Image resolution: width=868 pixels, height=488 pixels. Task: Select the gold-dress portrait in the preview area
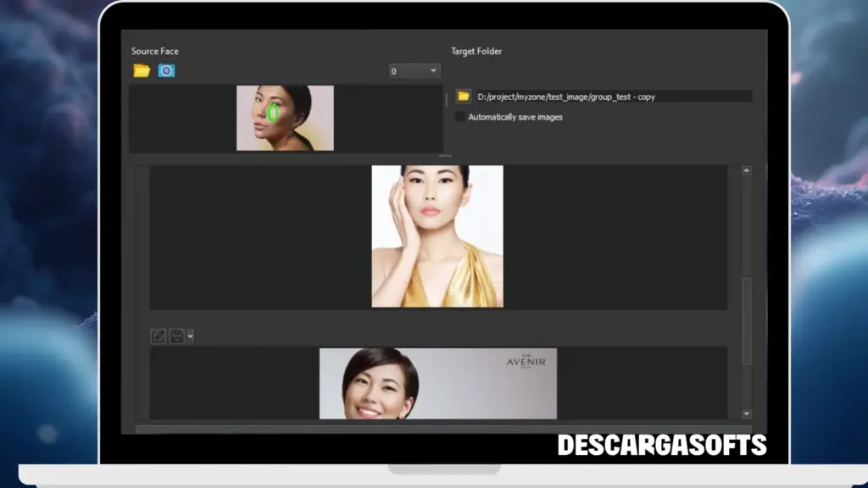coord(437,237)
